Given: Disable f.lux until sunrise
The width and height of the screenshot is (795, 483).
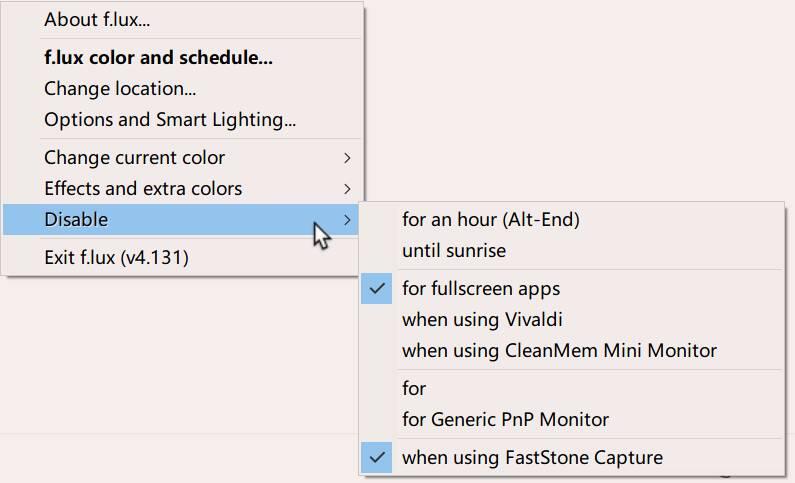Looking at the screenshot, I should pos(454,251).
